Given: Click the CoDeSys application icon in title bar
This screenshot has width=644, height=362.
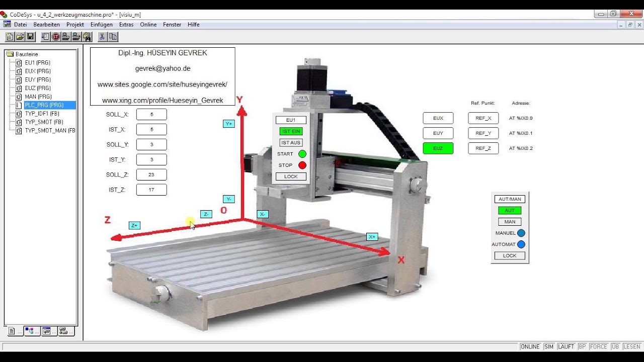Looking at the screenshot, I should click(x=4, y=14).
